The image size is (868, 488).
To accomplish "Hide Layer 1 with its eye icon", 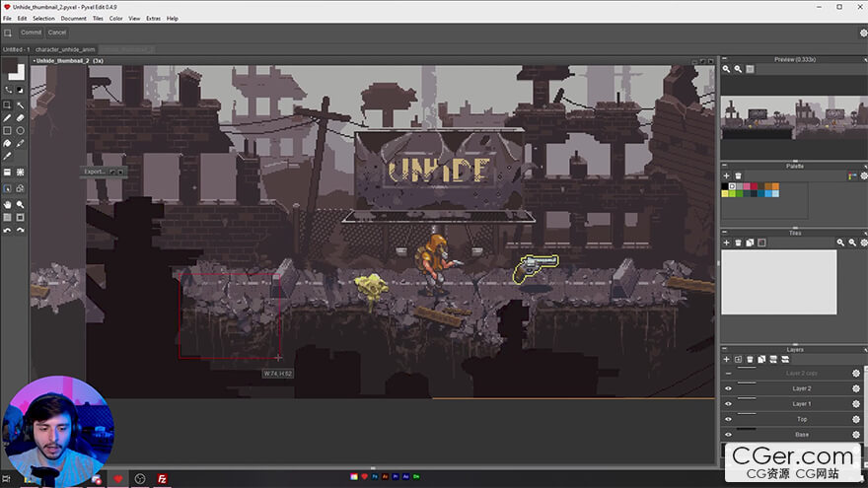I will (x=728, y=404).
